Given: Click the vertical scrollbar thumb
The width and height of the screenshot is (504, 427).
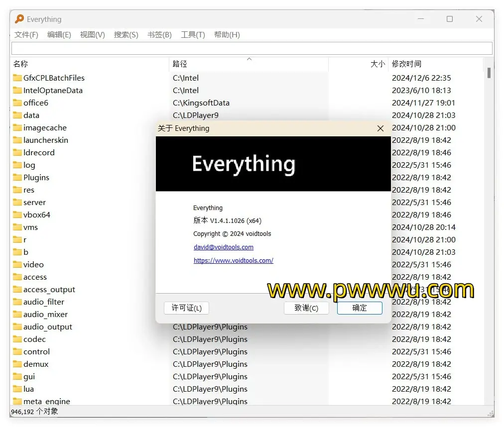Looking at the screenshot, I should coord(489,73).
